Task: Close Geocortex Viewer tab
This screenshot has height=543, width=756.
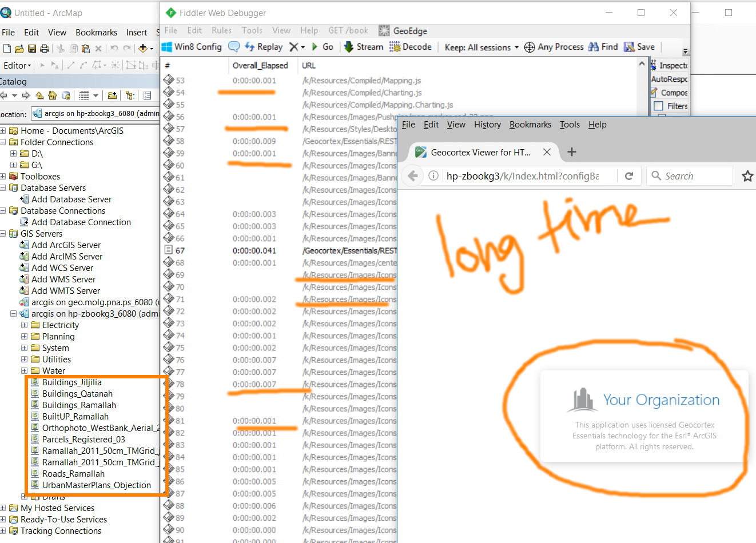Action: point(547,152)
